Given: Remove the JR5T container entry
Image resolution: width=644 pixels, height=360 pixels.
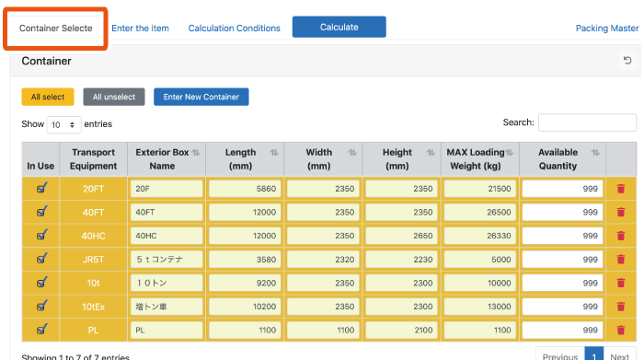Looking at the screenshot, I should point(621,260).
